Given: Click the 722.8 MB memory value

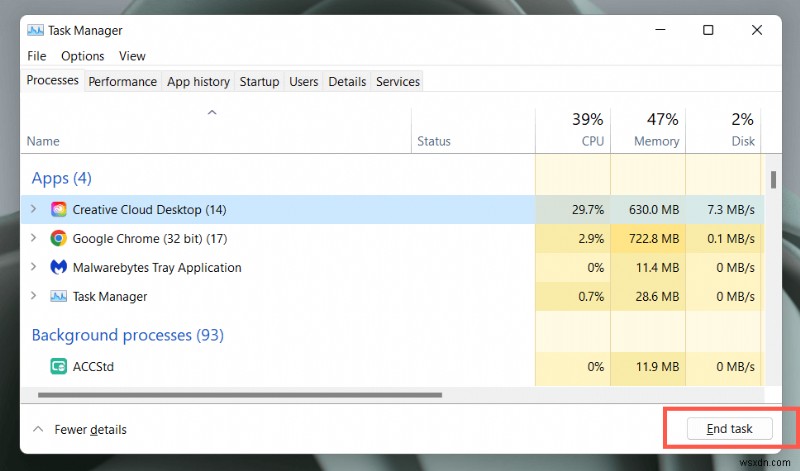Looking at the screenshot, I should (x=654, y=239).
